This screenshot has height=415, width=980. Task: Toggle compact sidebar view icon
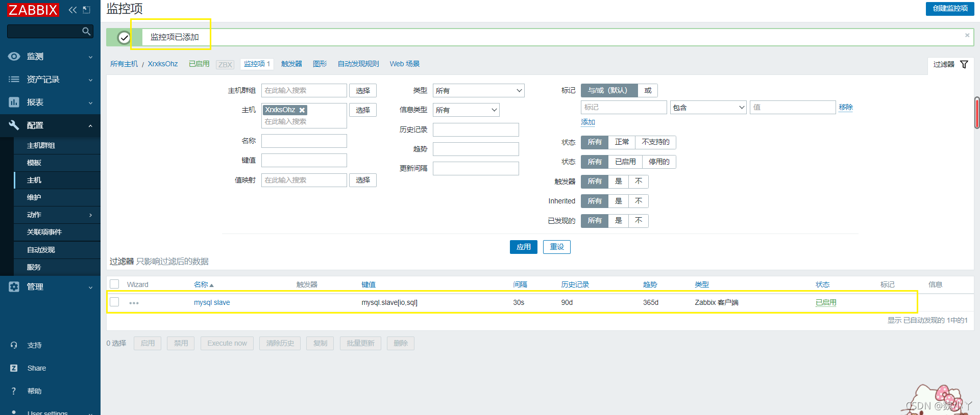point(87,10)
